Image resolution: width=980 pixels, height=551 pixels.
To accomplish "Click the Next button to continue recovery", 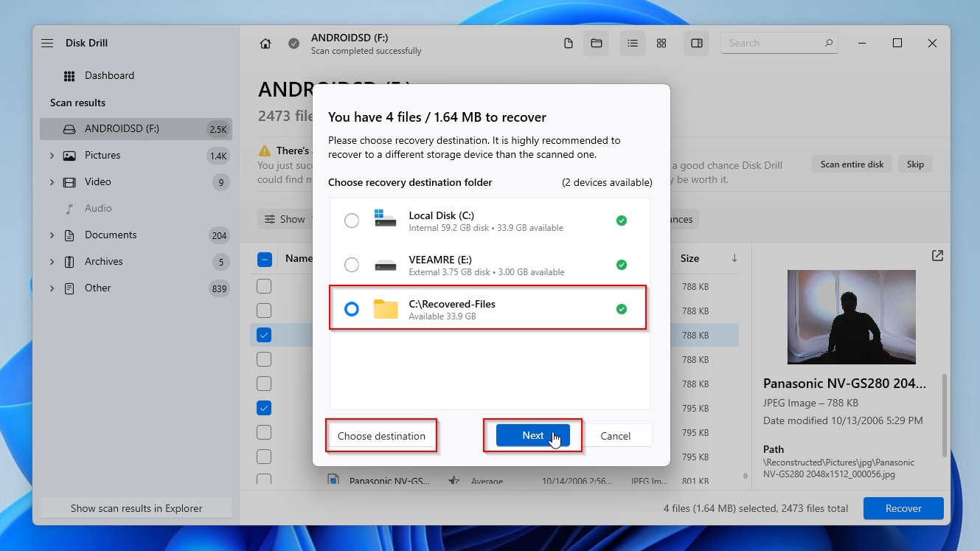I will click(532, 435).
